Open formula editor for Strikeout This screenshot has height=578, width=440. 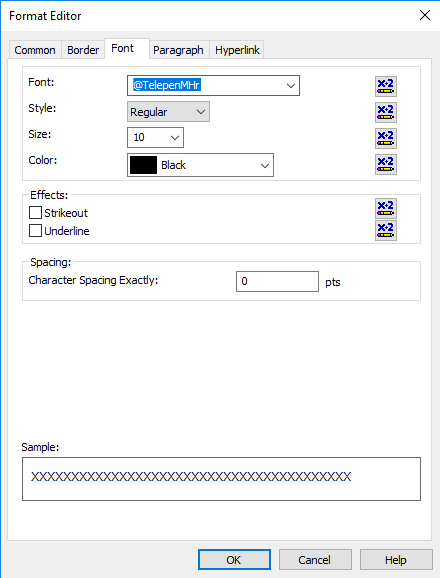click(386, 208)
